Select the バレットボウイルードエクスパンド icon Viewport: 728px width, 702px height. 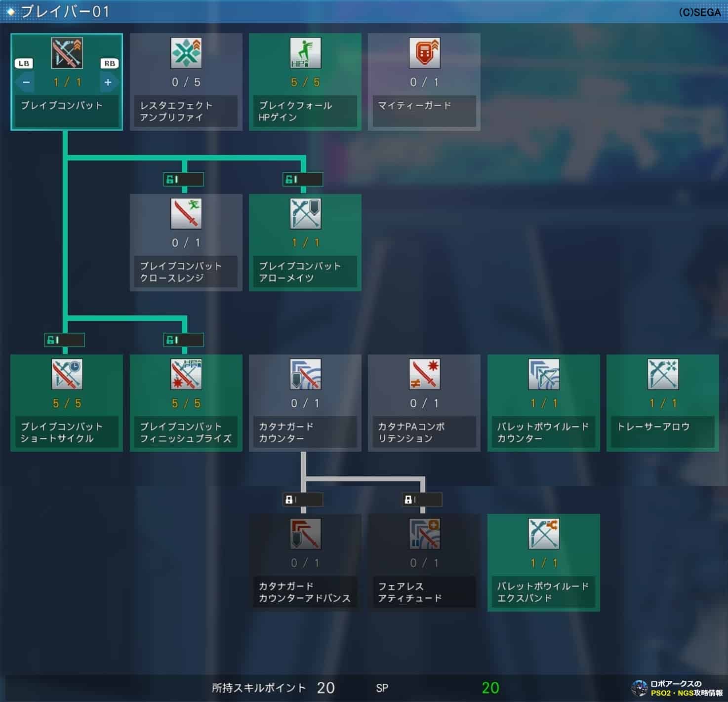coord(543,534)
